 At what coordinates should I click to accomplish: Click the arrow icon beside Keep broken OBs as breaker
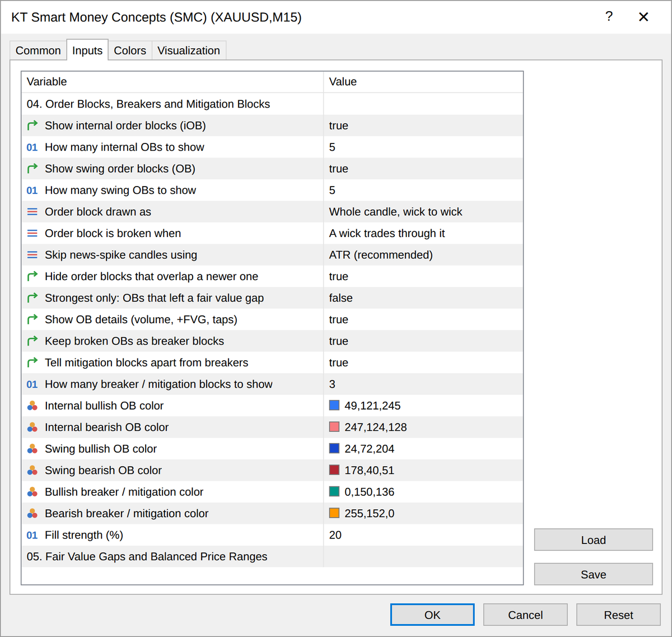click(32, 341)
